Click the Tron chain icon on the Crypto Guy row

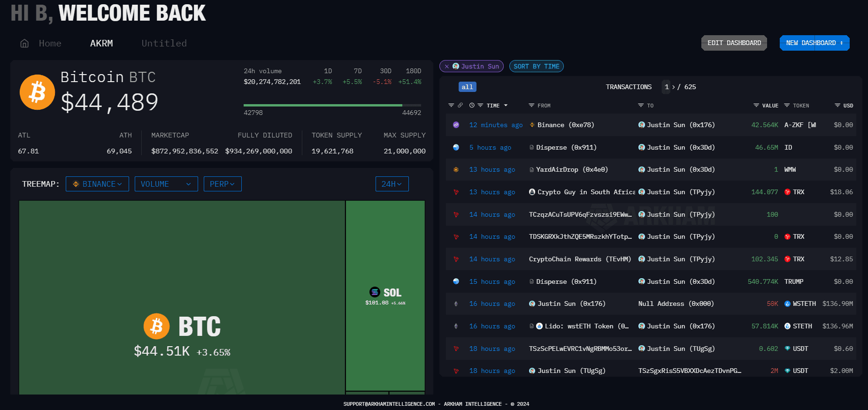pyautogui.click(x=456, y=192)
